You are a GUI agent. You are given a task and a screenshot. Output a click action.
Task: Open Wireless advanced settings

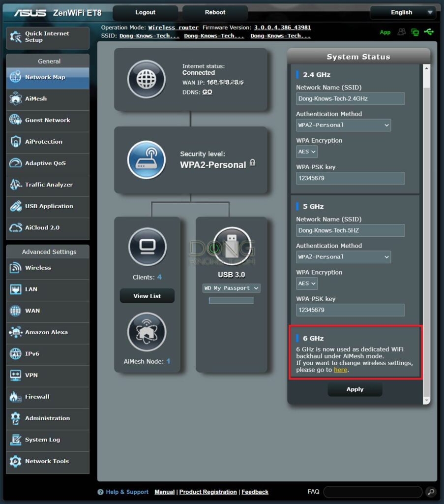(x=48, y=268)
